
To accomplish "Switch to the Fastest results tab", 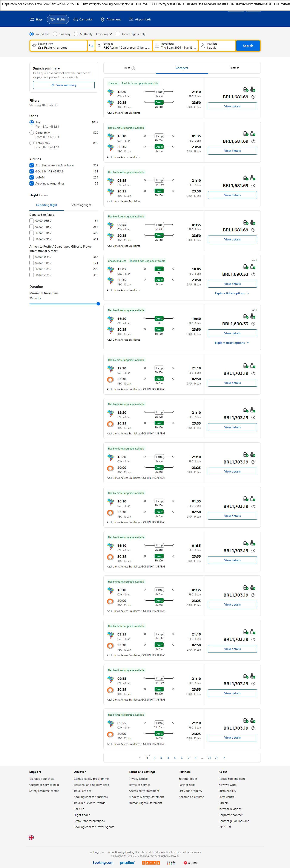I will (234, 68).
